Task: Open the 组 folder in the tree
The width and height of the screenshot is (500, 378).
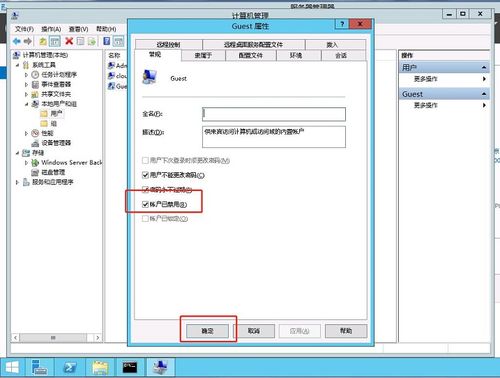Action: point(49,124)
